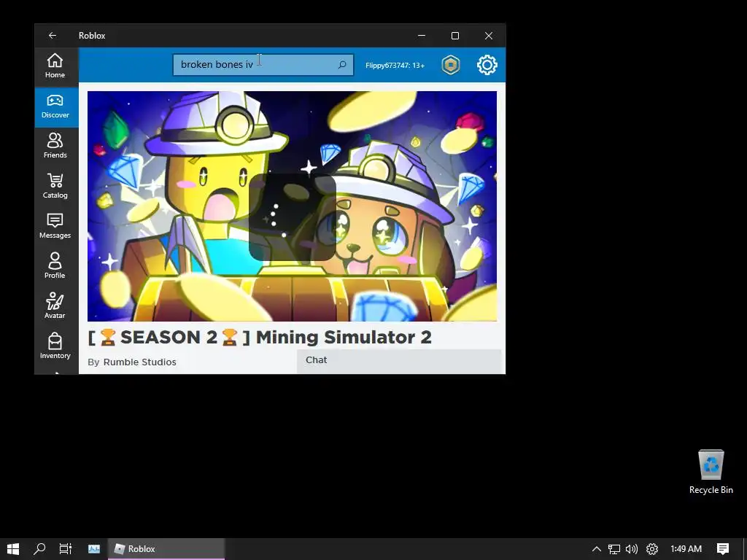
Task: Select the Roblox taskbar button
Action: [x=166, y=548]
